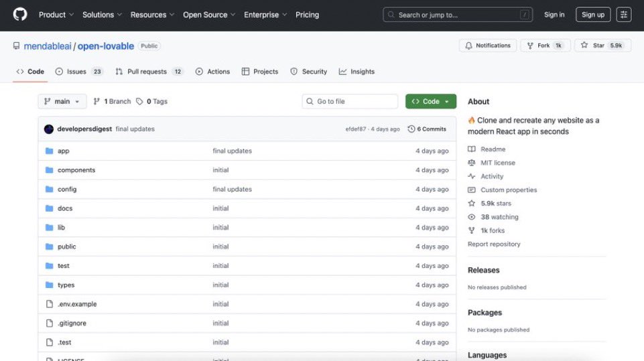Click the Readme book icon
Screen dimensions: 644x361
click(472, 149)
